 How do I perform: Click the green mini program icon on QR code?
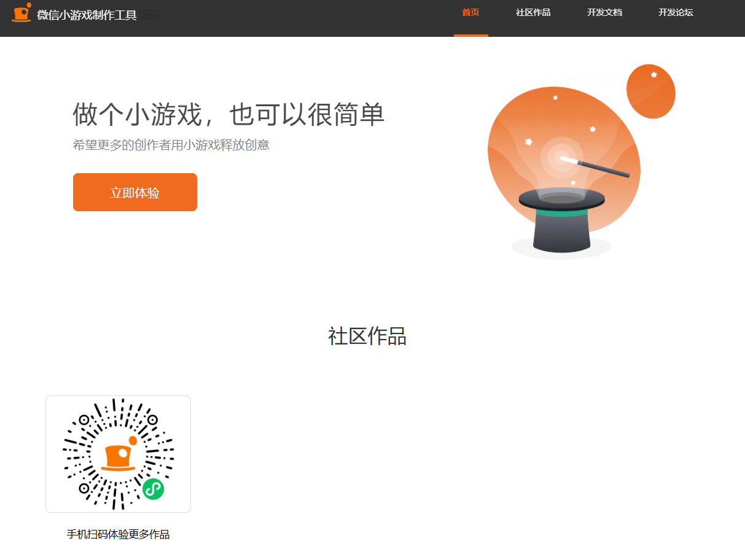tap(153, 489)
